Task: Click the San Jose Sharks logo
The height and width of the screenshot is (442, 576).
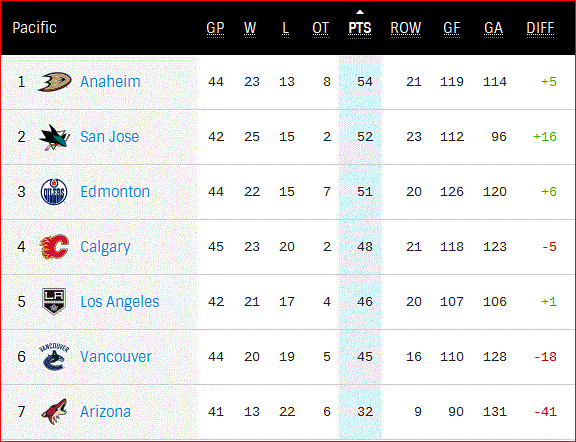Action: coord(54,137)
